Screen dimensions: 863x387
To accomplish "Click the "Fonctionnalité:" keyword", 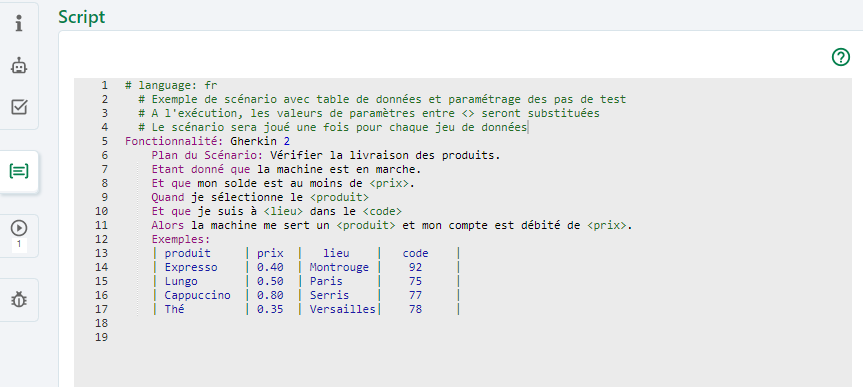I will [x=174, y=141].
